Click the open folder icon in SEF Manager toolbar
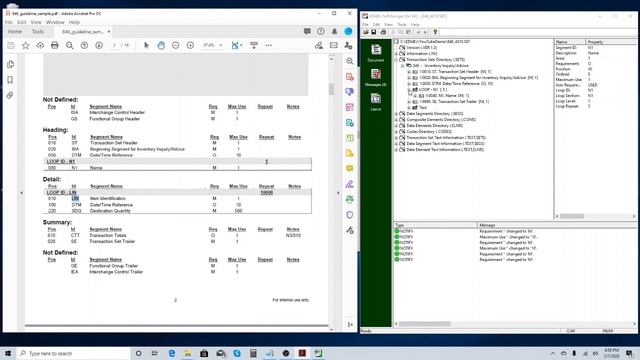Image resolution: width=640 pixels, height=360 pixels. point(366,32)
